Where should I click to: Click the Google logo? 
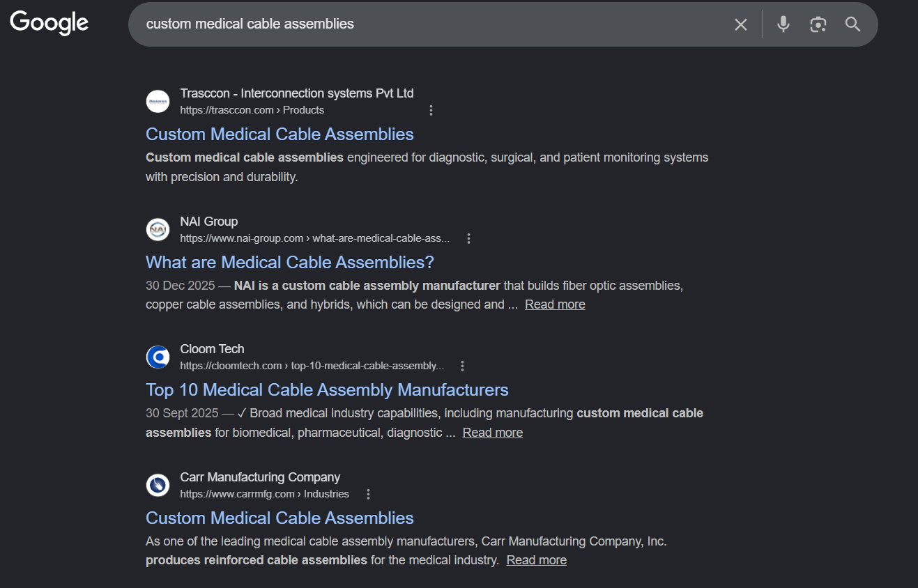coord(49,23)
